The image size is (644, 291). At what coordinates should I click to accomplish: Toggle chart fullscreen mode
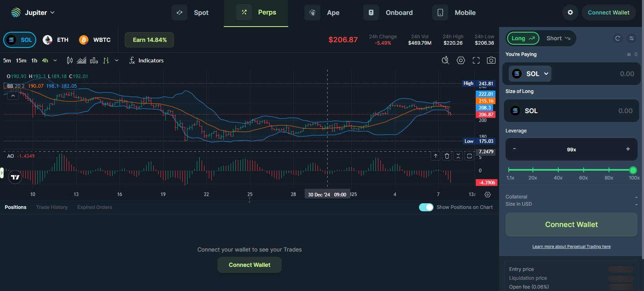pos(476,60)
